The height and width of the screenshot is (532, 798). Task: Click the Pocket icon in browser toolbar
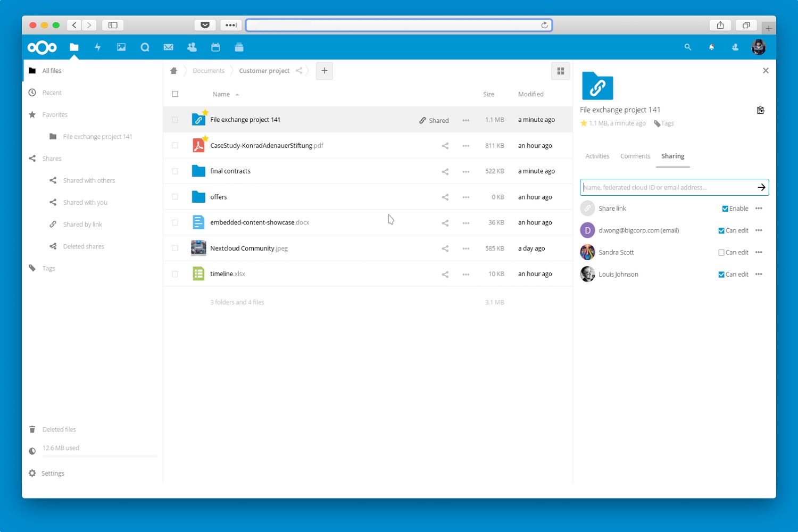pyautogui.click(x=205, y=25)
